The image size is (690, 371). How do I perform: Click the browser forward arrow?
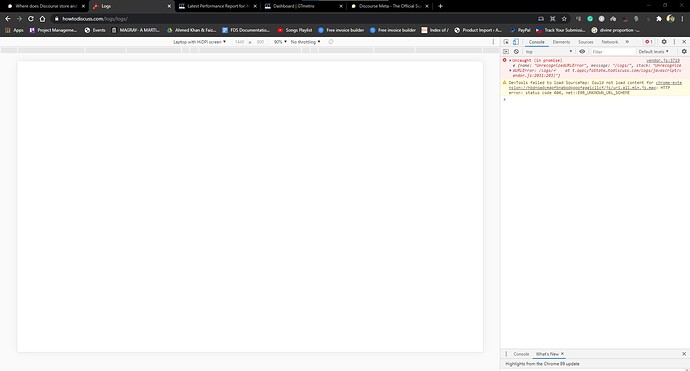[19, 19]
